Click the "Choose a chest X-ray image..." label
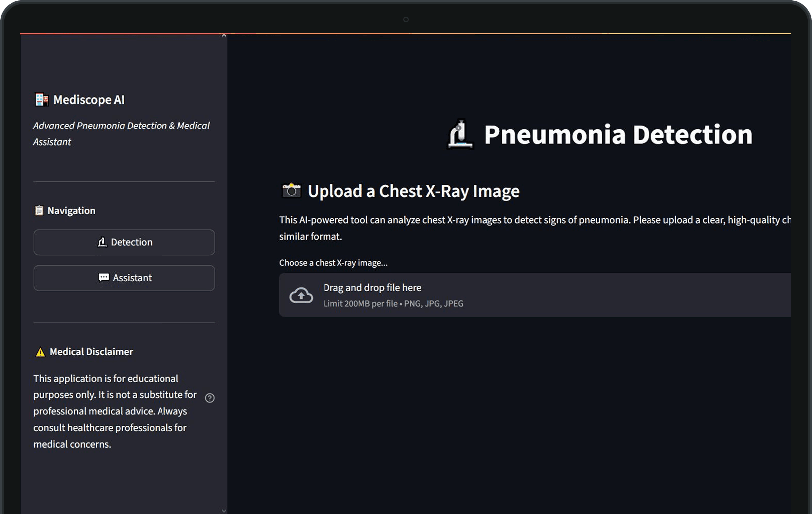The image size is (812, 514). point(333,263)
